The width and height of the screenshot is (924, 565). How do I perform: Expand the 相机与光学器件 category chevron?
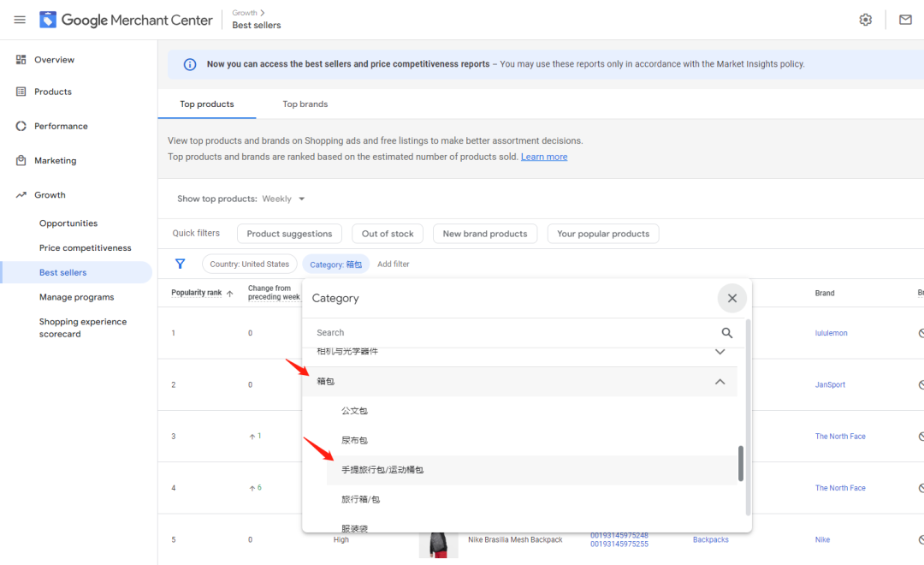pyautogui.click(x=720, y=352)
